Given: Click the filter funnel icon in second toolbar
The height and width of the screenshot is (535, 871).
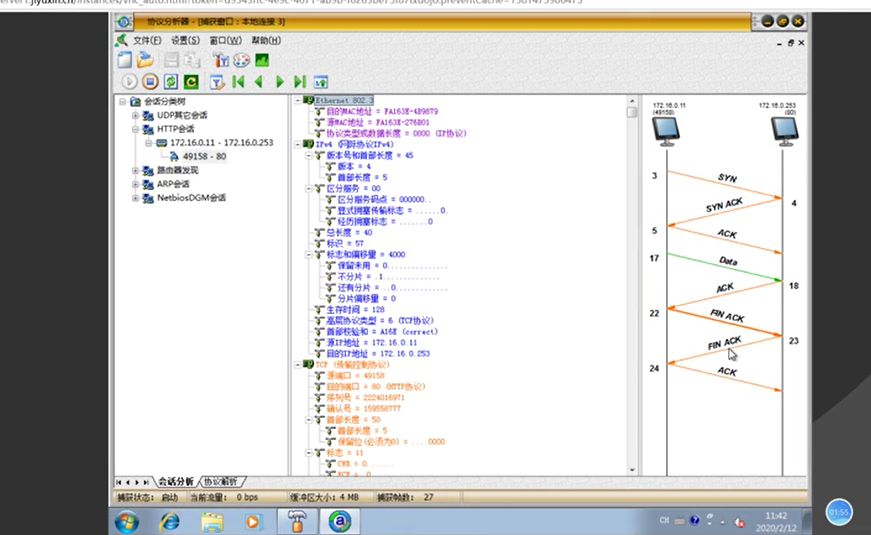Looking at the screenshot, I should pyautogui.click(x=217, y=82).
